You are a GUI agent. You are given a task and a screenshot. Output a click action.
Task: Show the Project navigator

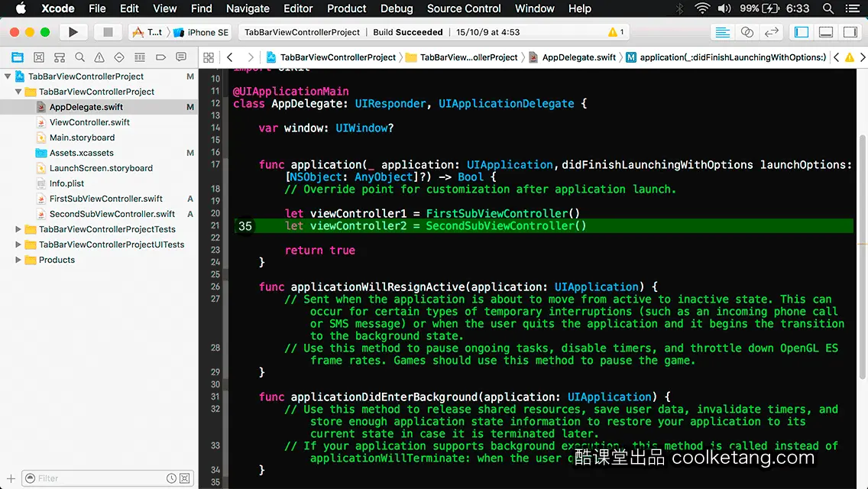click(x=18, y=57)
